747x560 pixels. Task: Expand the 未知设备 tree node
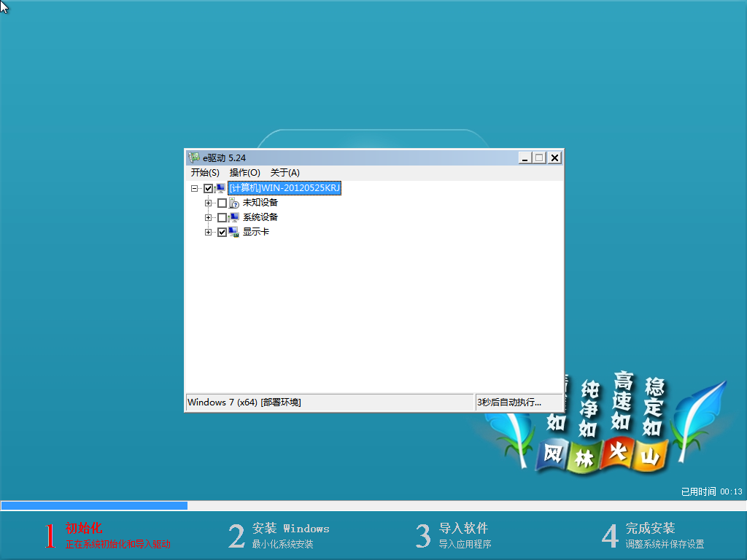[208, 203]
